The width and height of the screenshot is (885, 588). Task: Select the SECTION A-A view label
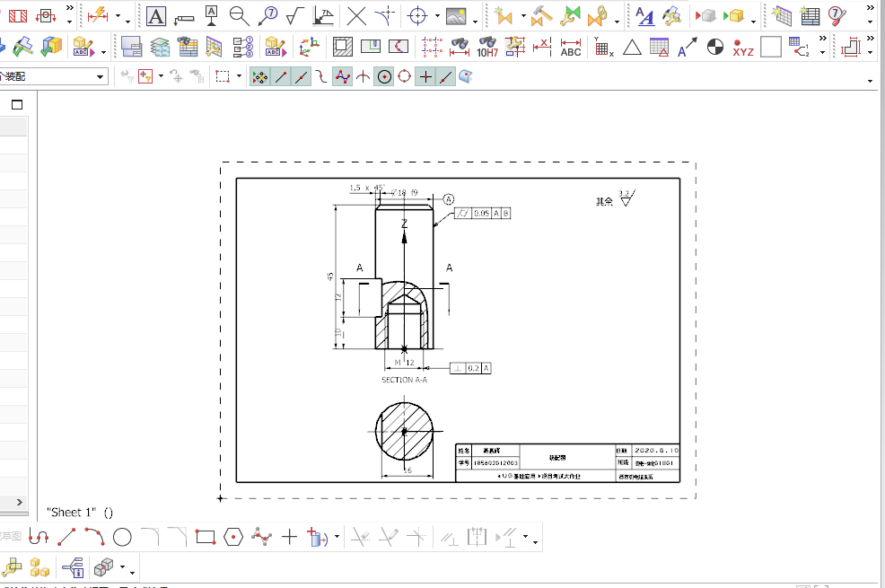coord(404,380)
